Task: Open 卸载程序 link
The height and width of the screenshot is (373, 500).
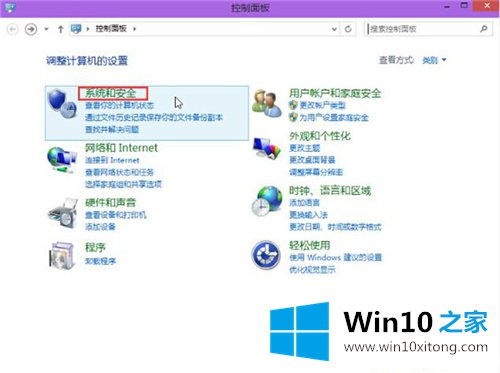Action: [100, 261]
